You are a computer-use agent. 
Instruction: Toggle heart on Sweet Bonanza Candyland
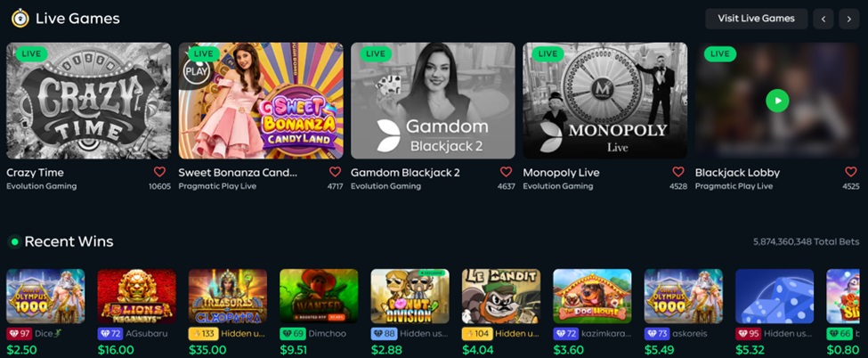pyautogui.click(x=335, y=172)
